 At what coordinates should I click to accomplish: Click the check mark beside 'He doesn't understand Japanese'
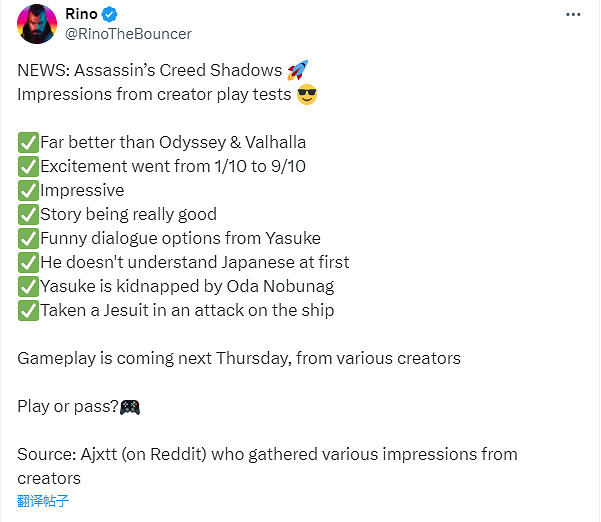pyautogui.click(x=28, y=262)
